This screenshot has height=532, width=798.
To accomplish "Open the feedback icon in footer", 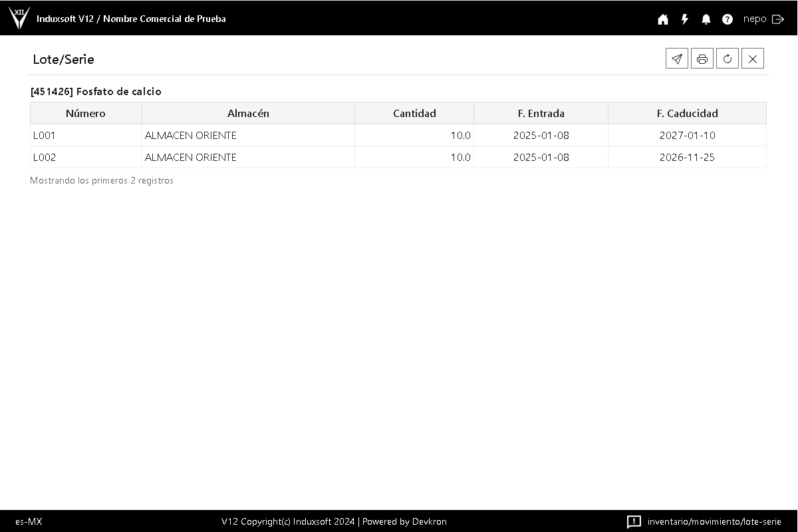I will coord(634,521).
